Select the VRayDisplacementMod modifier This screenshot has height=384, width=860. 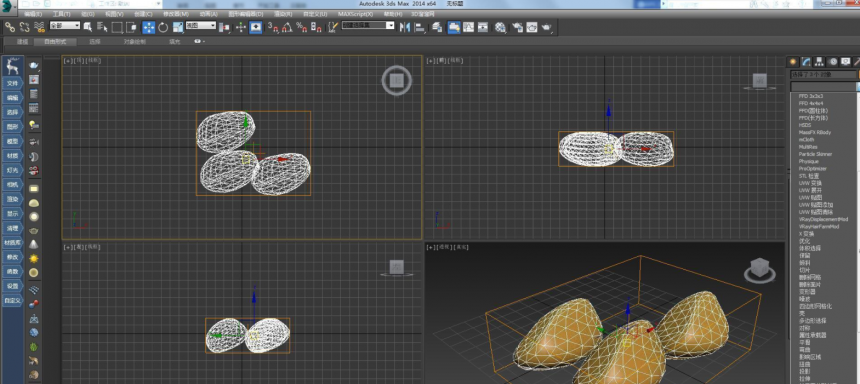[x=823, y=219]
